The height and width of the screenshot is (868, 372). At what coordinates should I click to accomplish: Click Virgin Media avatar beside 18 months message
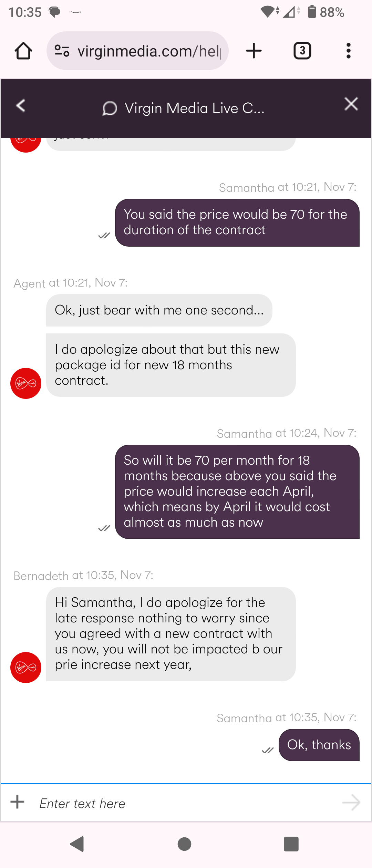pos(26,383)
